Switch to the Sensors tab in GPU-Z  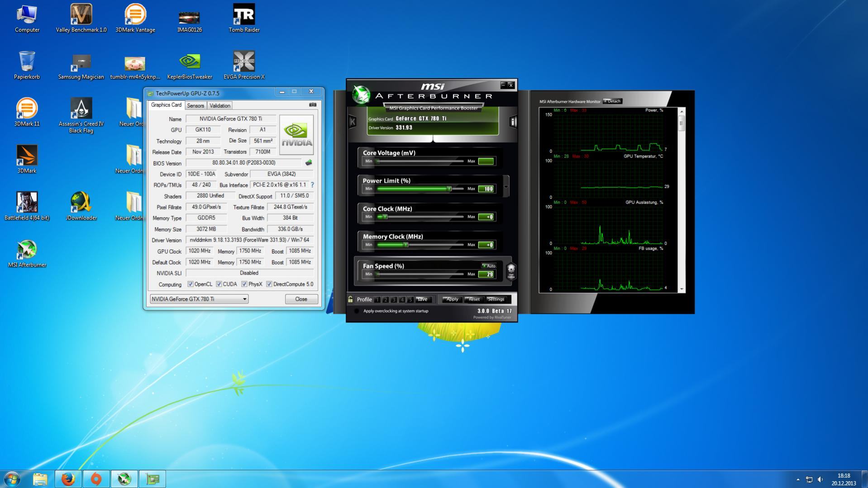[196, 105]
